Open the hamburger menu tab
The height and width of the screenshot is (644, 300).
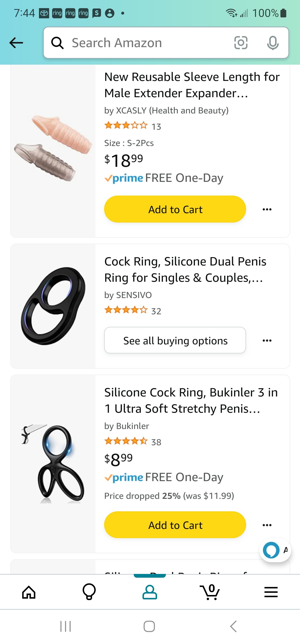tap(271, 592)
